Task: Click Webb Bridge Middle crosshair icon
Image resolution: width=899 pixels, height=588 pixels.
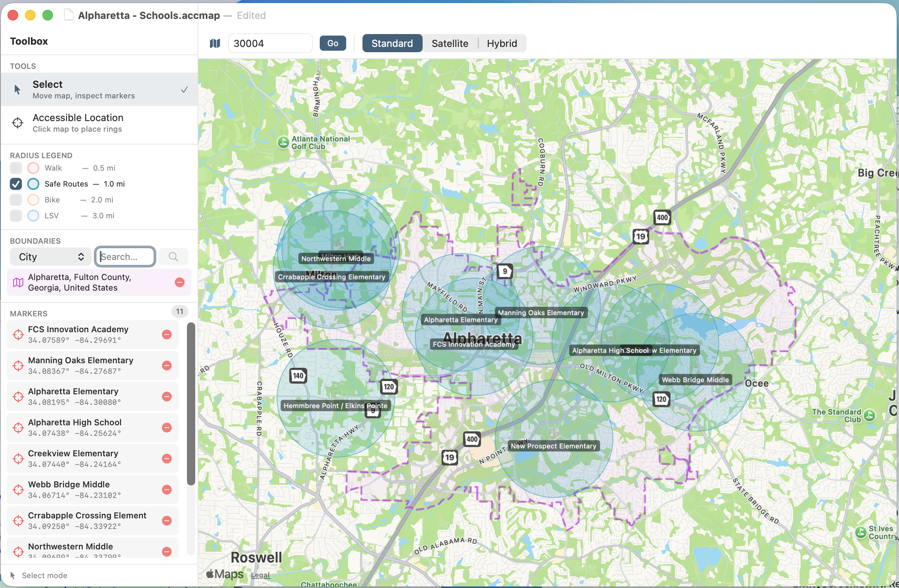Action: (18, 490)
